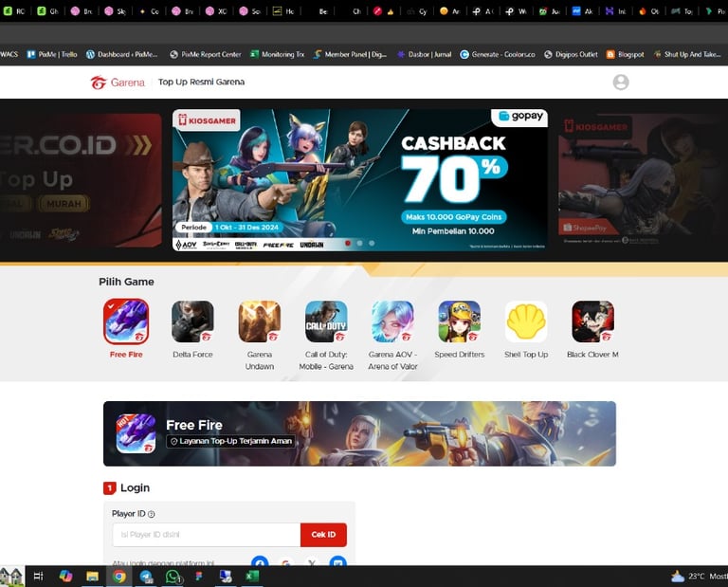Screen dimensions: 728x587
Task: Show the previous dimmed Top Up banner
Action: coord(81,180)
